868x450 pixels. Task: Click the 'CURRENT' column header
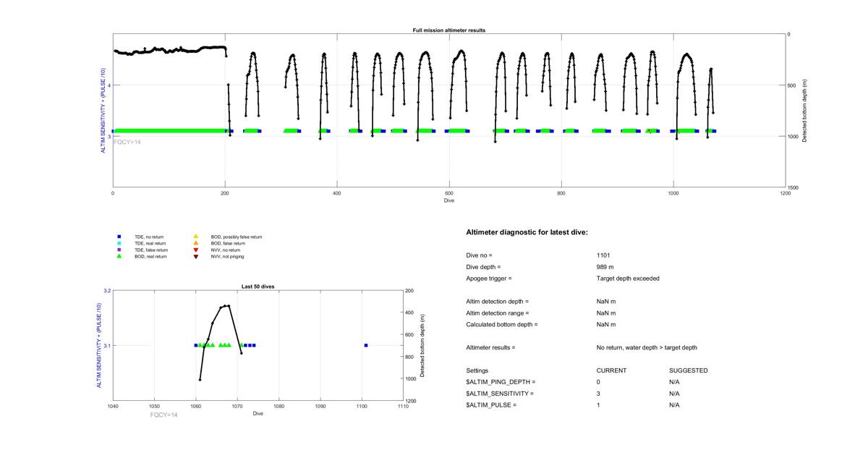tap(611, 370)
